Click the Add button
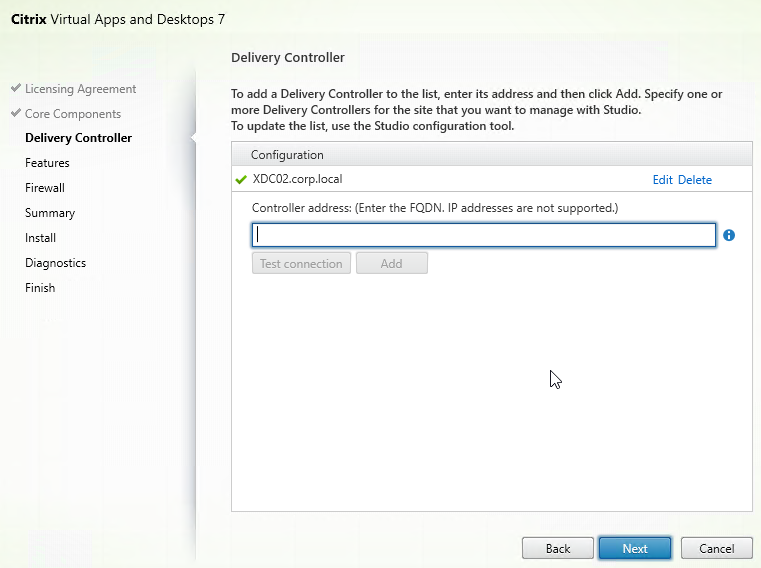The height and width of the screenshot is (568, 761). [x=392, y=263]
